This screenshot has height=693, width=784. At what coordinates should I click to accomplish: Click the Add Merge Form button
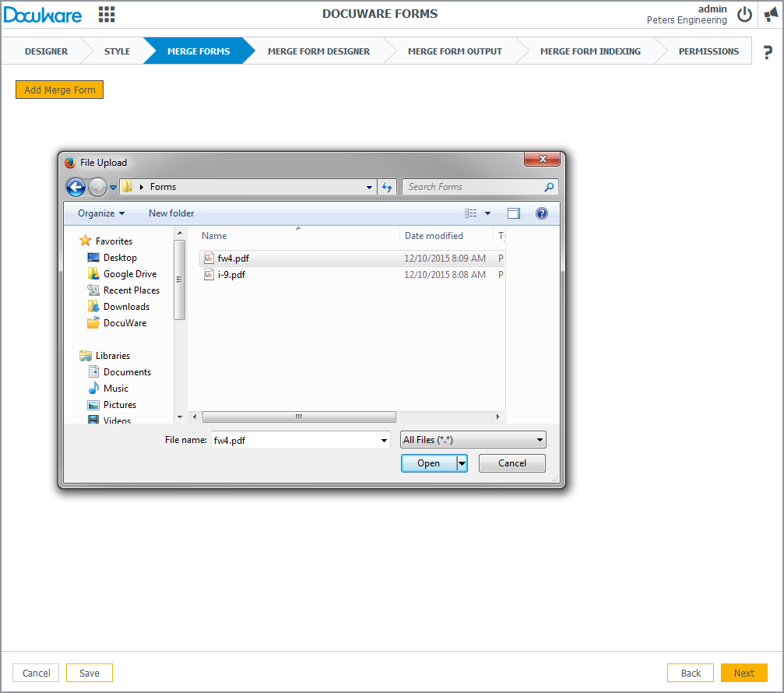pos(60,90)
